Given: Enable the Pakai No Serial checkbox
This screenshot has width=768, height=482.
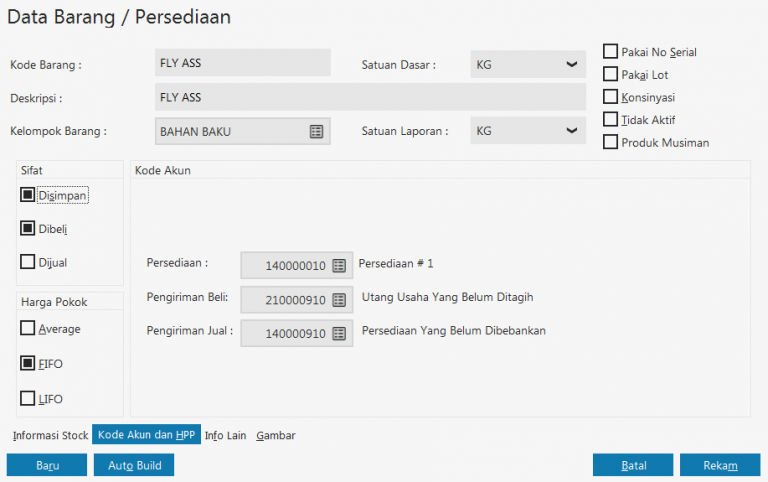Looking at the screenshot, I should pyautogui.click(x=611, y=51).
